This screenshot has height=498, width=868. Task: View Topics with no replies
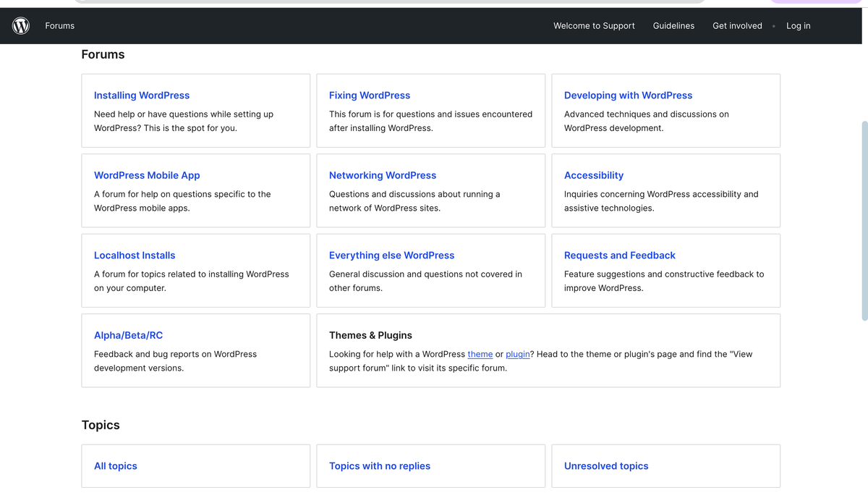(380, 466)
